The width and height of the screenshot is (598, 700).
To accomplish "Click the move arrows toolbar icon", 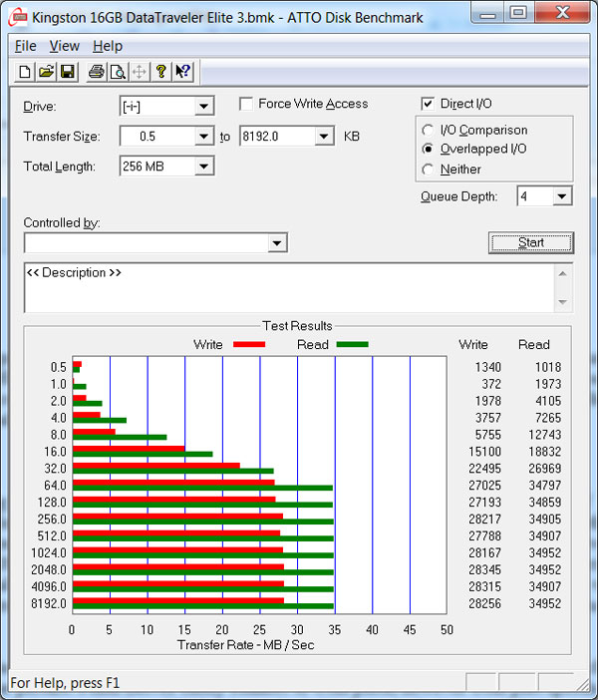I will (139, 72).
